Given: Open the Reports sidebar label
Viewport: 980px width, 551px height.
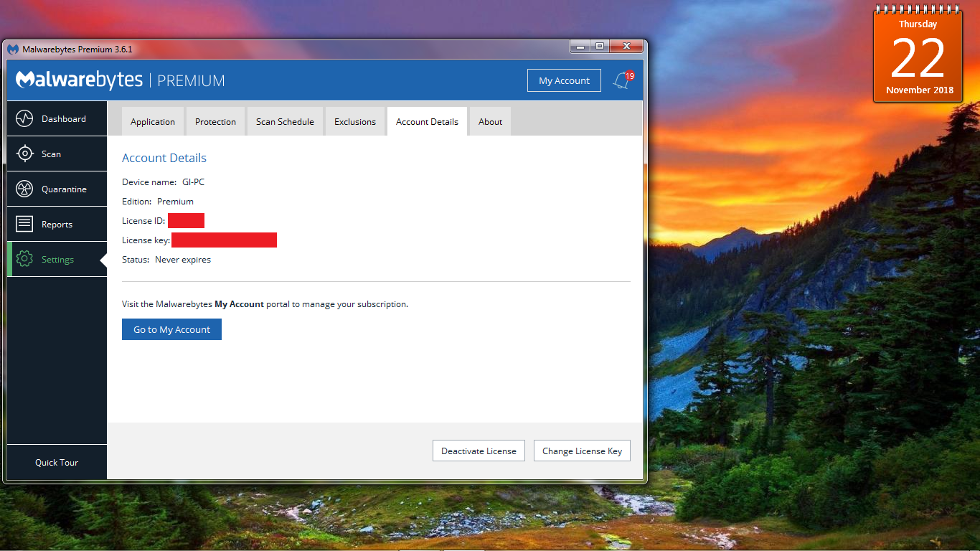Looking at the screenshot, I should click(57, 225).
